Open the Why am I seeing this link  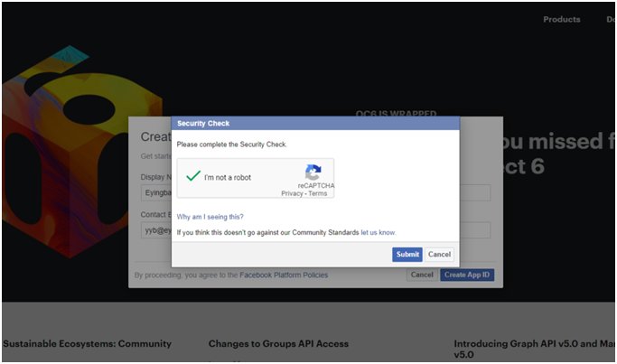tap(210, 217)
